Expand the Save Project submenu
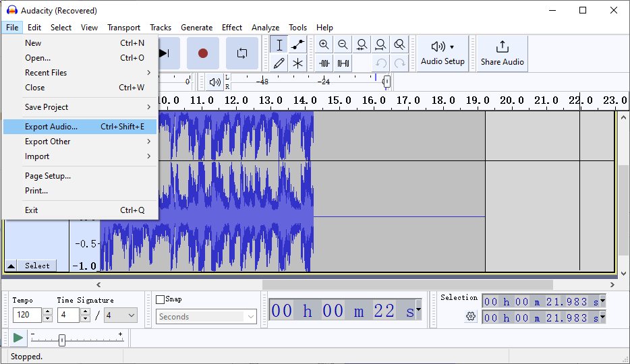The height and width of the screenshot is (364, 630). (x=80, y=107)
